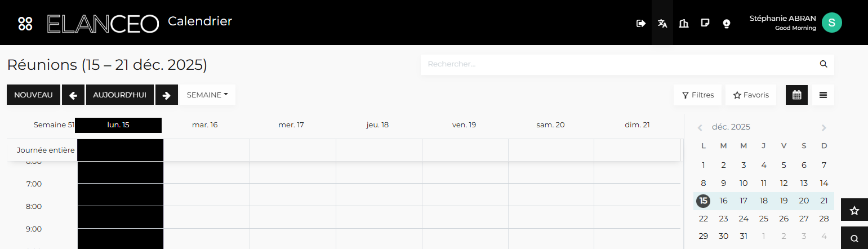Open the sticky note icon
This screenshot has height=249, width=868.
point(705,23)
